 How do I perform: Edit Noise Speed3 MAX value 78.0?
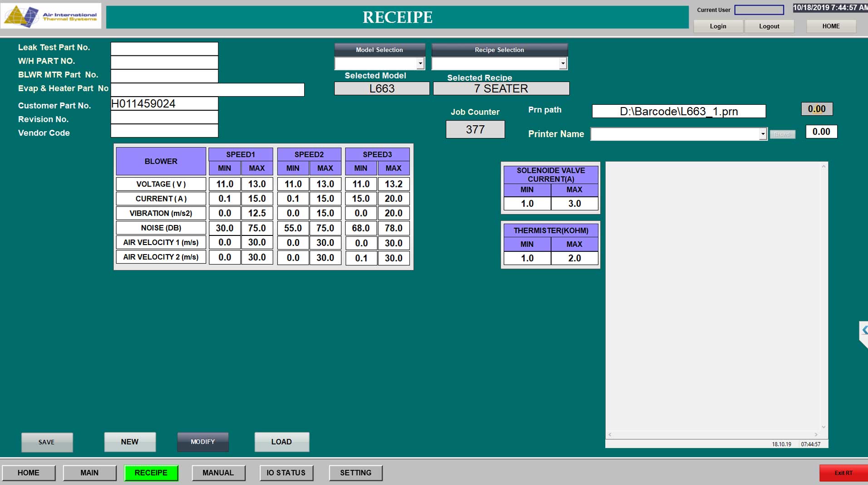pos(394,228)
